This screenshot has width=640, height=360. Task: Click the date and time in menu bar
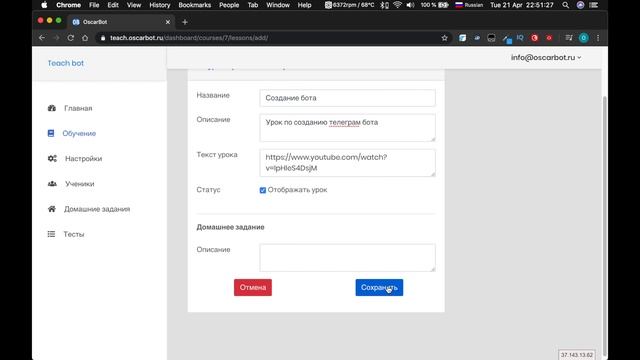pos(522,5)
